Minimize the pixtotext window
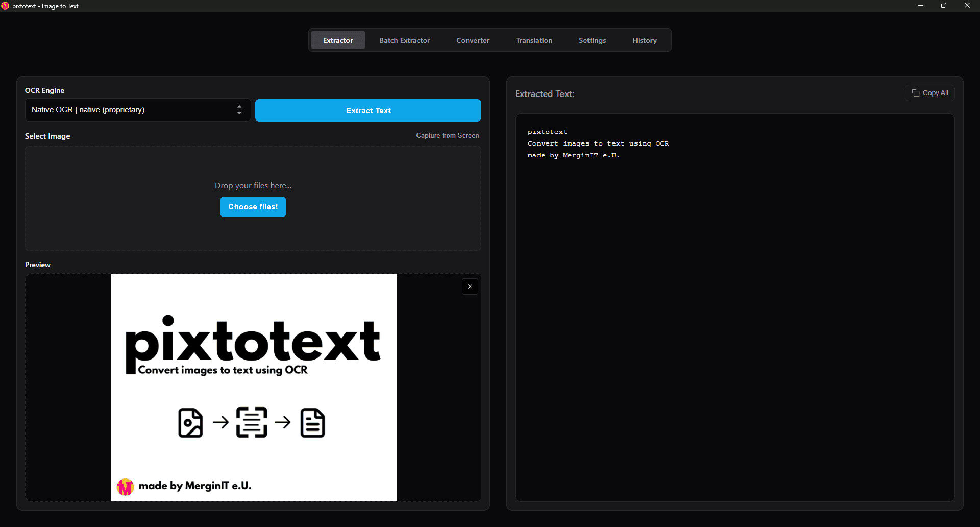This screenshot has height=527, width=980. tap(921, 6)
